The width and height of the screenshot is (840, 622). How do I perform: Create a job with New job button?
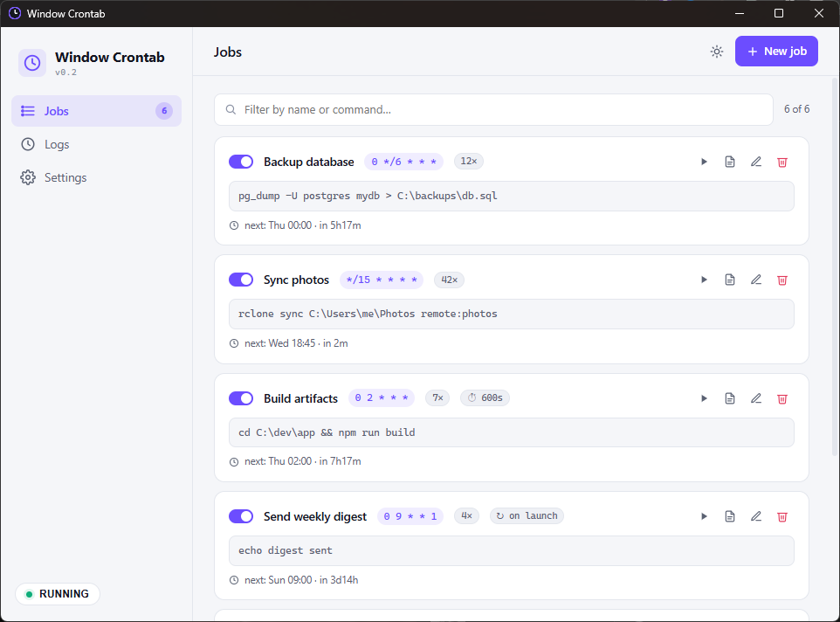776,52
